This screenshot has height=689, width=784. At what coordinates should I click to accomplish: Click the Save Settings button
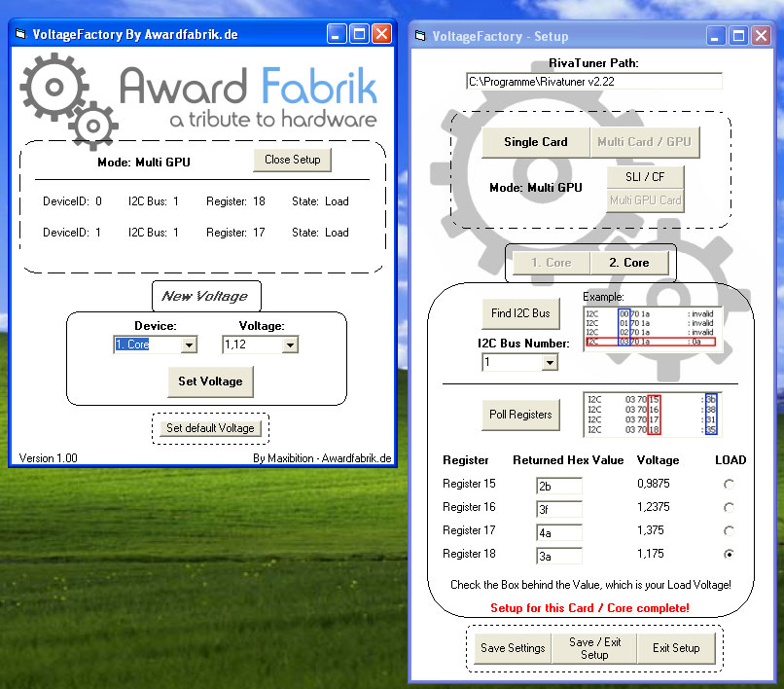click(513, 648)
